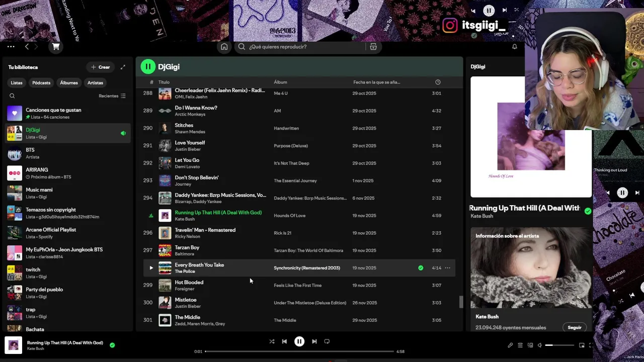Open the lyrics microphone icon
This screenshot has height=362, width=644.
click(x=510, y=345)
